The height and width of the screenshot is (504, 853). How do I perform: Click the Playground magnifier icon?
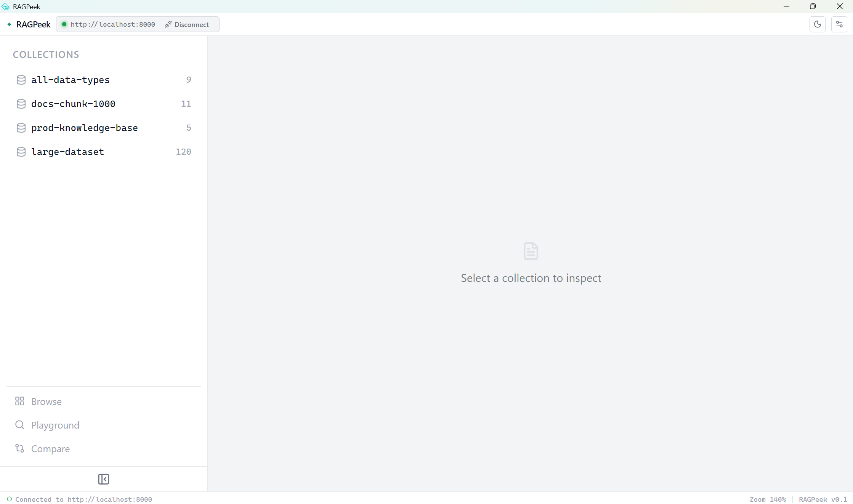(20, 425)
